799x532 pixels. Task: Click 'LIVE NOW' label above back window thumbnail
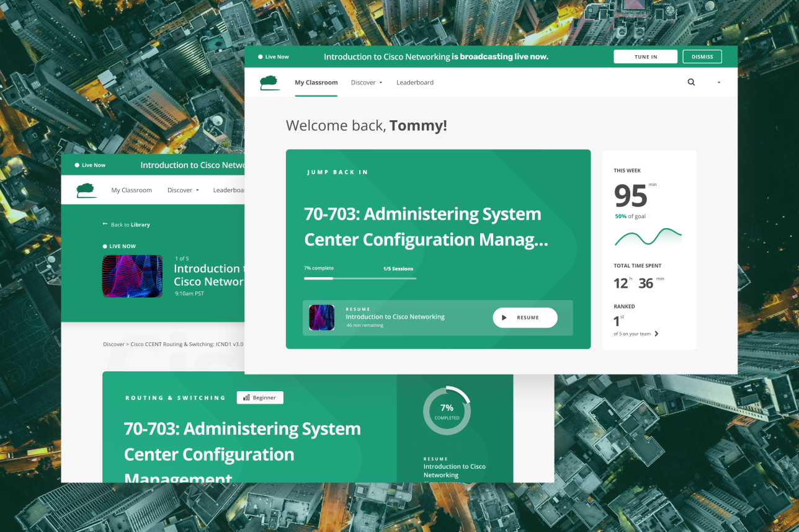119,246
